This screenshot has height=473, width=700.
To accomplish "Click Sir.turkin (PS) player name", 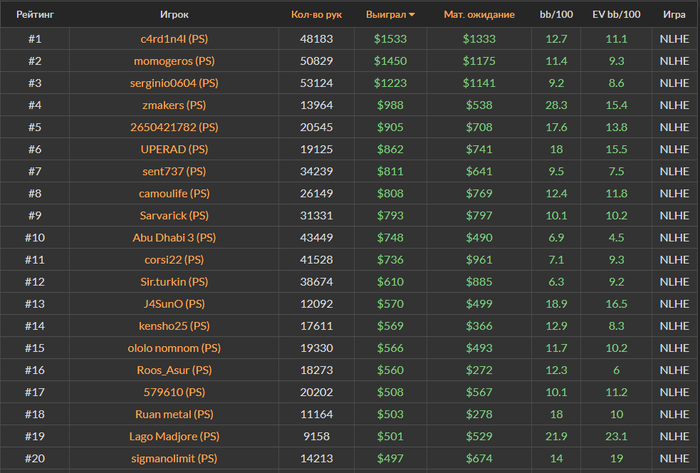I will click(x=174, y=282).
